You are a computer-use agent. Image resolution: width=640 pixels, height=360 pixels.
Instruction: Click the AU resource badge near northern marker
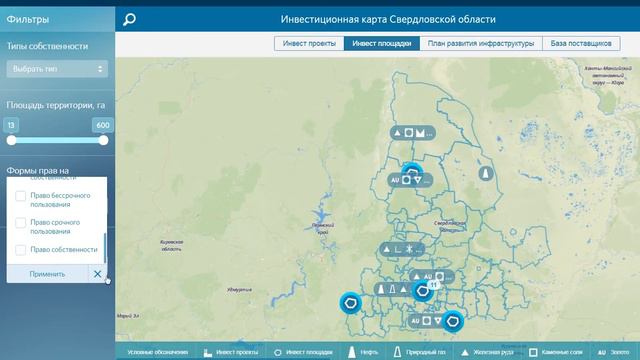pos(410,180)
